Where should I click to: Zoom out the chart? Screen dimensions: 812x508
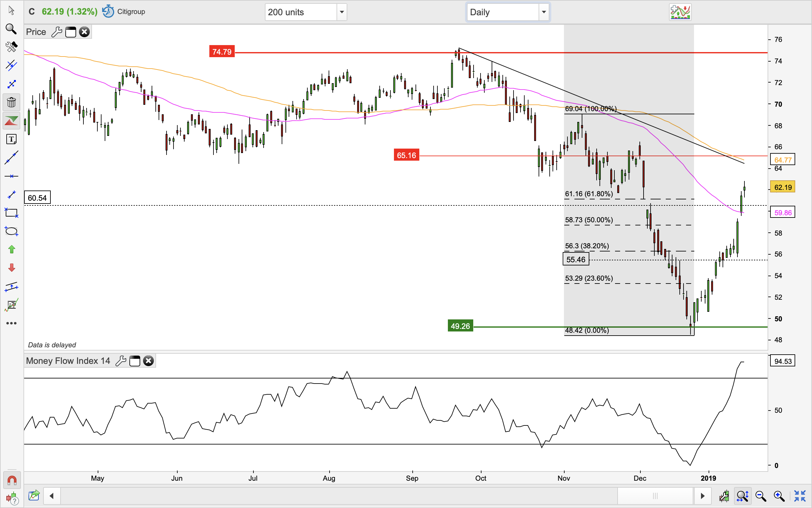[761, 496]
